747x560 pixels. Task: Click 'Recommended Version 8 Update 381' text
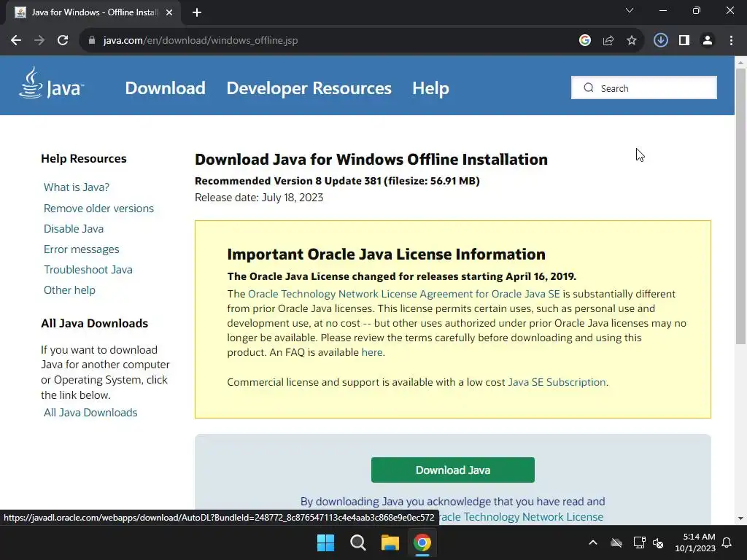pyautogui.click(x=288, y=181)
